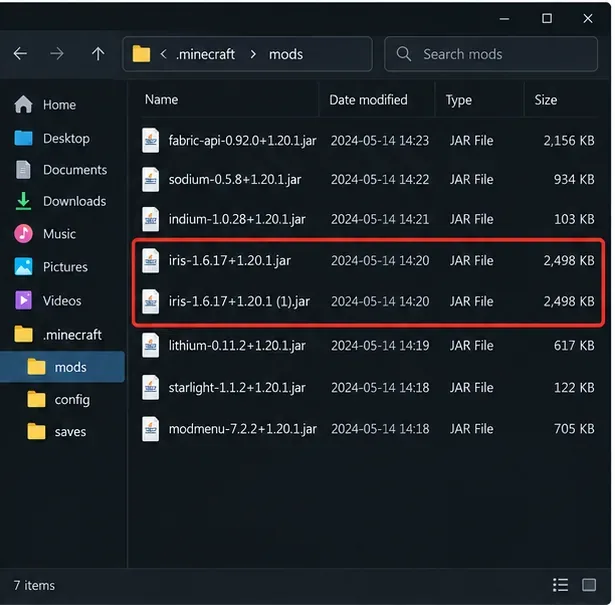615x605 pixels.
Task: Click the indium jar file icon
Action: pos(151,219)
